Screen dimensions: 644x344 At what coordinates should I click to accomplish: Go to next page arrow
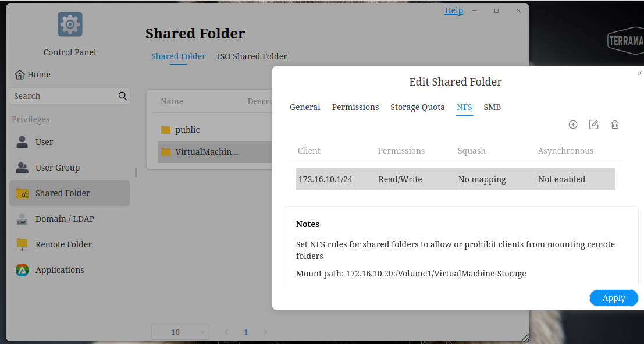[265, 332]
